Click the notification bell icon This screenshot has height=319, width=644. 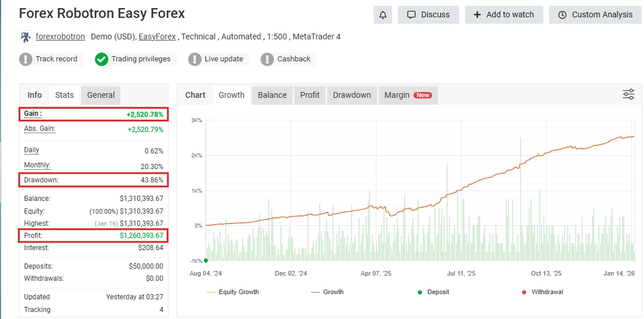pyautogui.click(x=383, y=14)
